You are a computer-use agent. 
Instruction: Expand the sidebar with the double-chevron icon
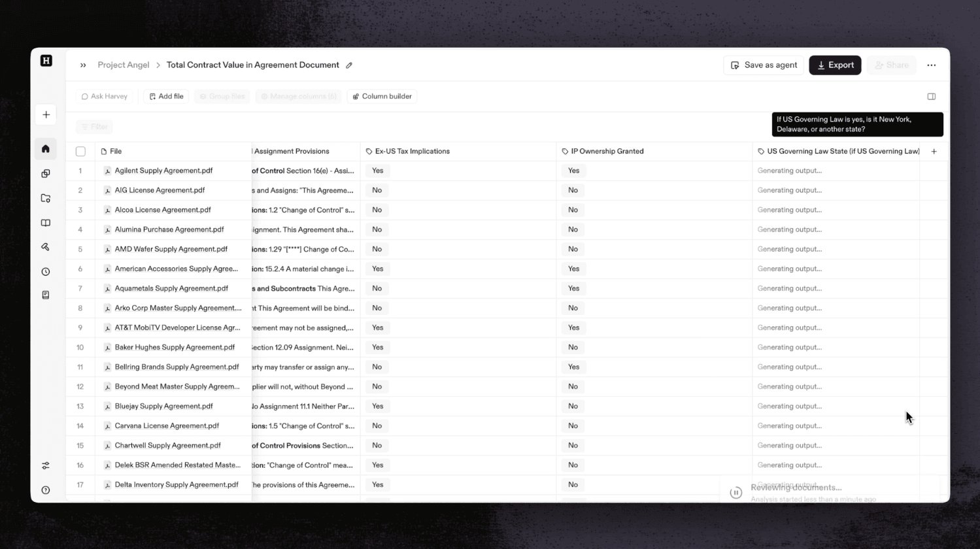point(83,65)
